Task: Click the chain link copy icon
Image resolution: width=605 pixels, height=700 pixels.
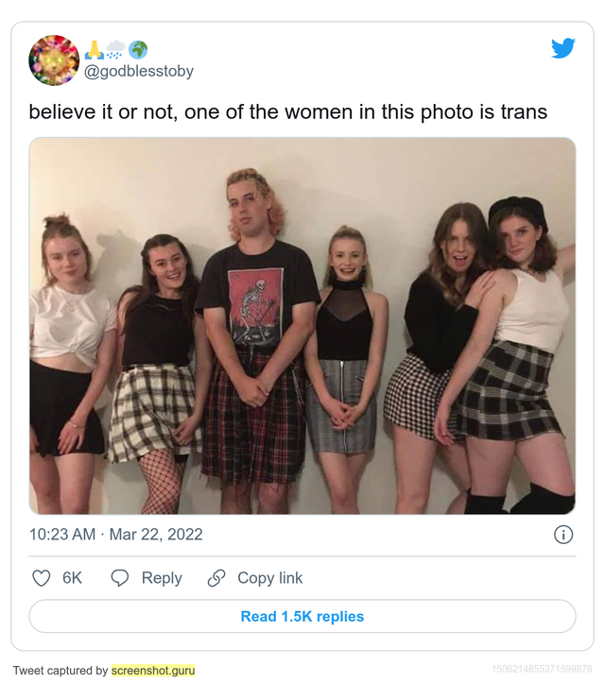Action: tap(216, 578)
